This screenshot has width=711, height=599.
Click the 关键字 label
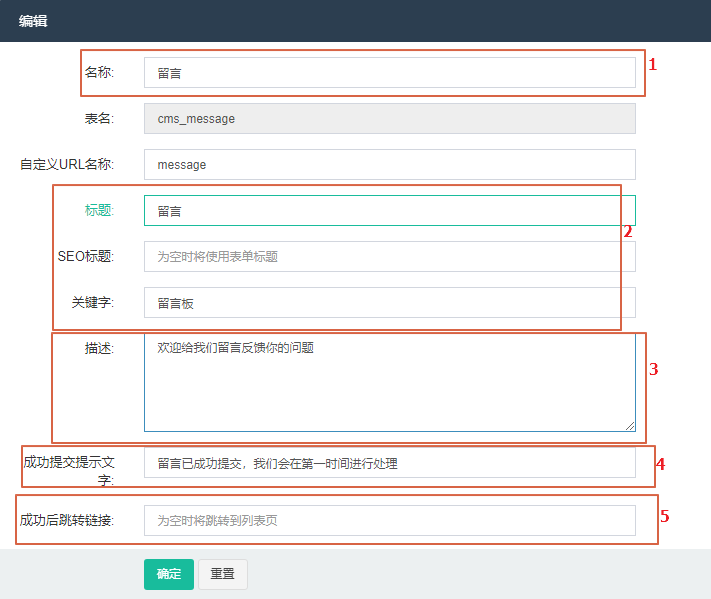pyautogui.click(x=93, y=302)
